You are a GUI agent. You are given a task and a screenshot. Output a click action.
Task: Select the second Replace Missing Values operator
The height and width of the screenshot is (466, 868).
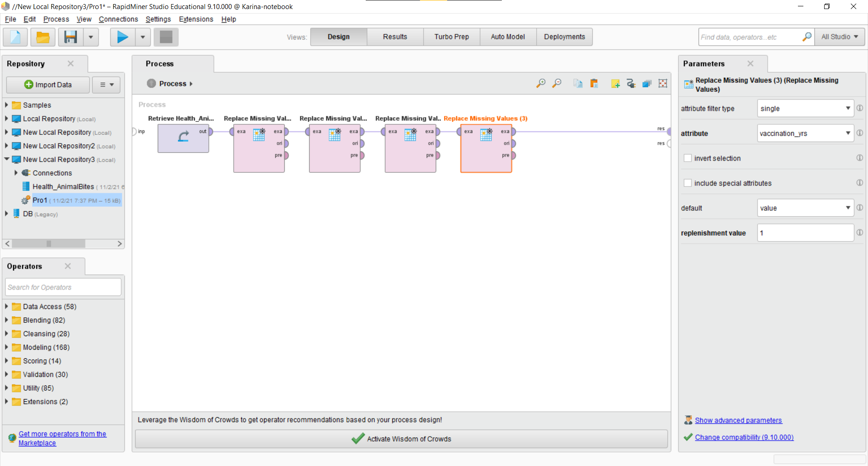tap(335, 148)
